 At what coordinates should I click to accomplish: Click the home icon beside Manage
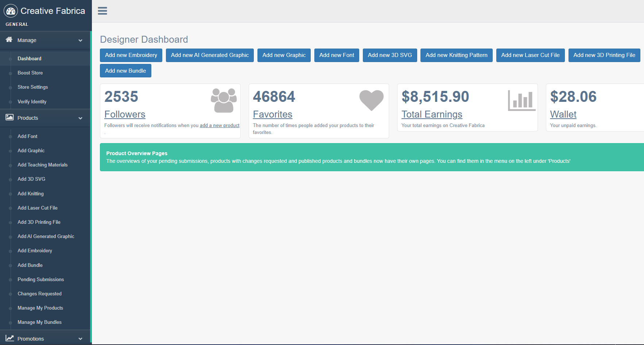pyautogui.click(x=9, y=40)
